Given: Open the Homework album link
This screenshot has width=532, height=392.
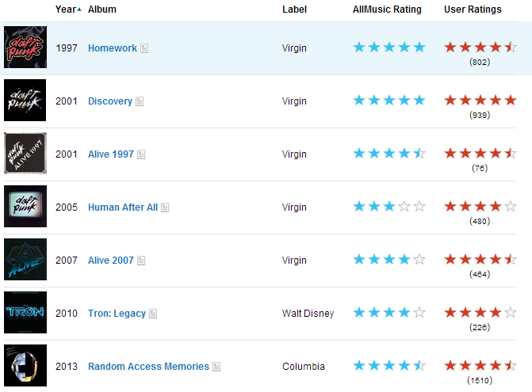Looking at the screenshot, I should pos(113,48).
